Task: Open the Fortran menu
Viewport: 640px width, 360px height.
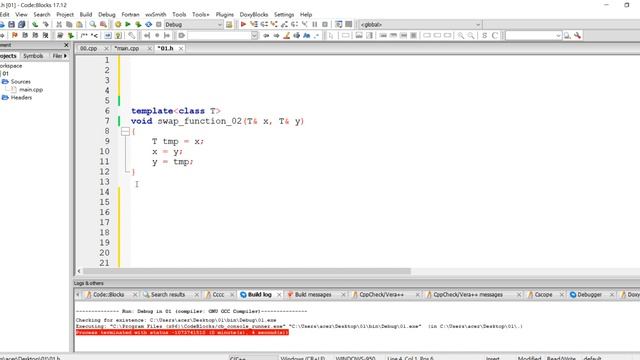Action: coord(130,14)
